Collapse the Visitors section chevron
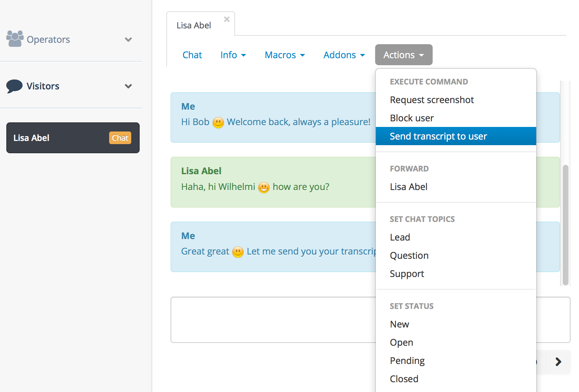Image resolution: width=579 pixels, height=392 pixels. point(128,86)
